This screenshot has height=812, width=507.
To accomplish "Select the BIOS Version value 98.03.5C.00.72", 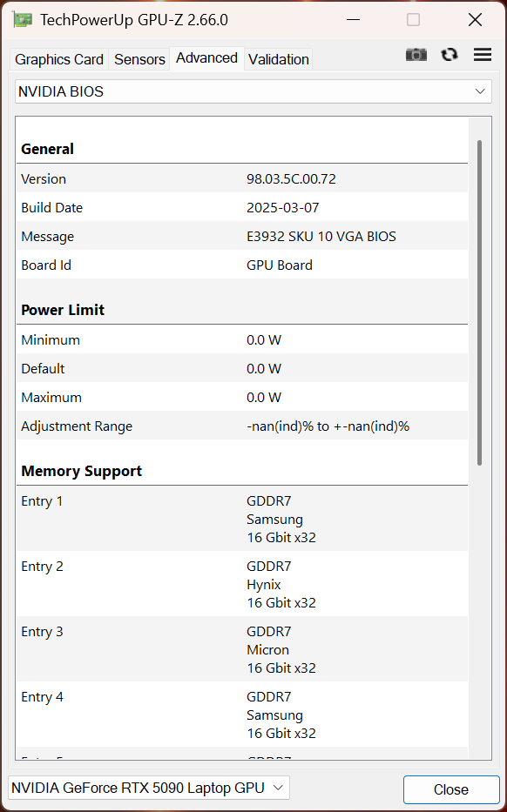I will click(x=291, y=179).
